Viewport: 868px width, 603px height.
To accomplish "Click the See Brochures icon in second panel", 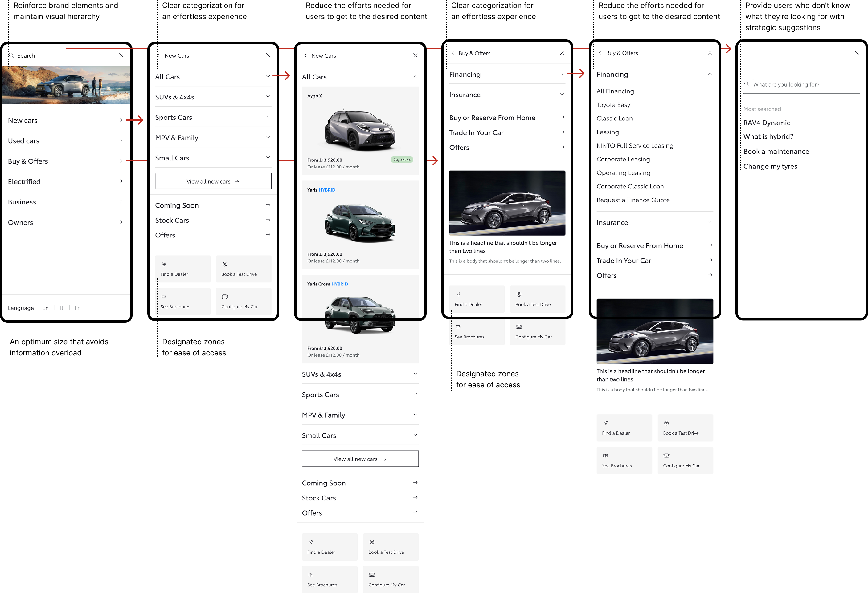I will [x=164, y=297].
